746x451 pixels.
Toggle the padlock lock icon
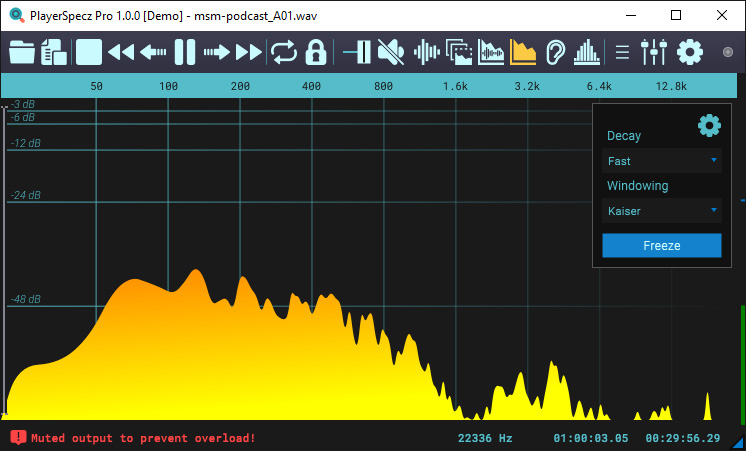pyautogui.click(x=316, y=51)
